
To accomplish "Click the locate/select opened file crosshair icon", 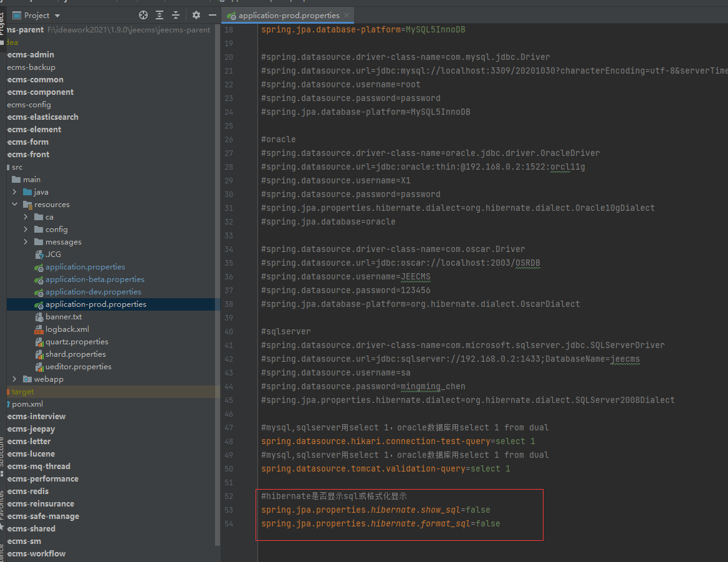I will click(x=143, y=15).
